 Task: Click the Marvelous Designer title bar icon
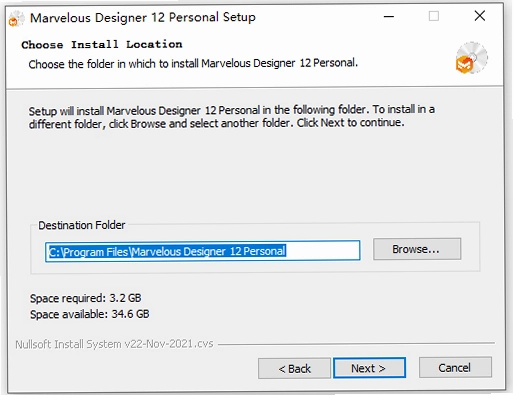[16, 19]
